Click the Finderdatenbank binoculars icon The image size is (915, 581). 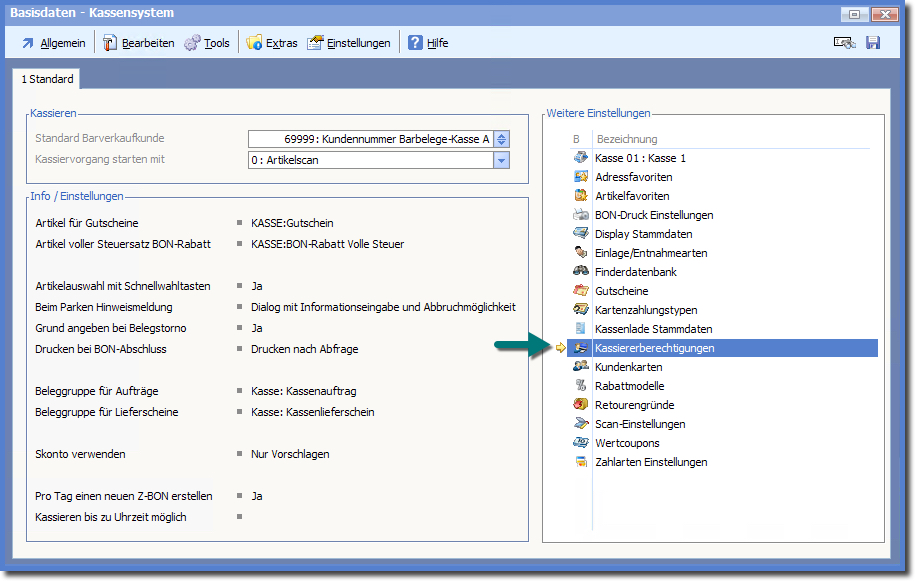click(580, 272)
